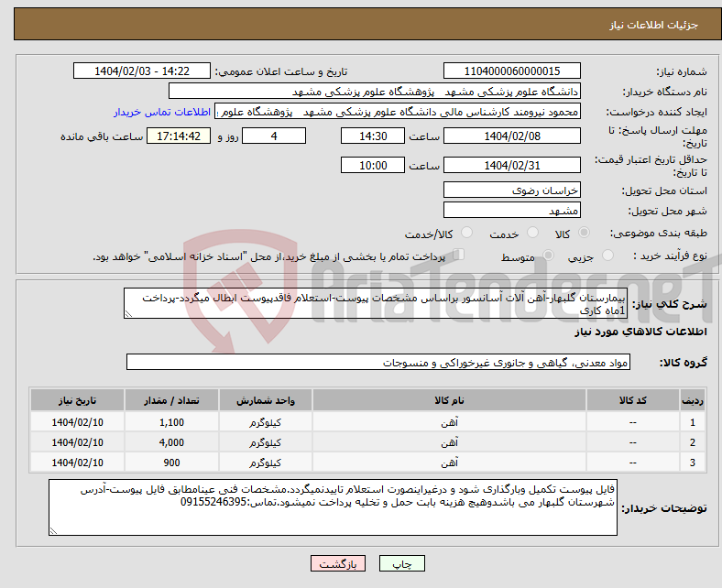Select the کالا/خدمت radio button
Image resolution: width=722 pixels, height=588 pixels.
[466, 233]
